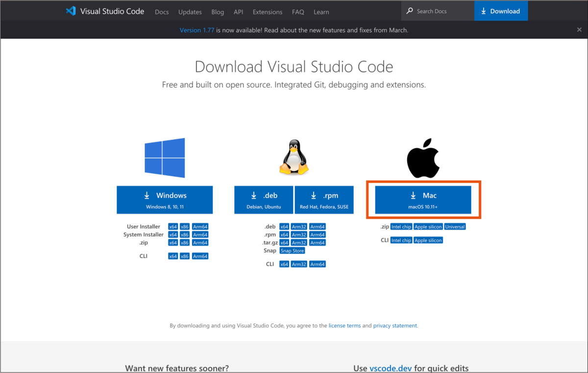Open the Docs page
This screenshot has height=373, width=588.
[x=162, y=12]
